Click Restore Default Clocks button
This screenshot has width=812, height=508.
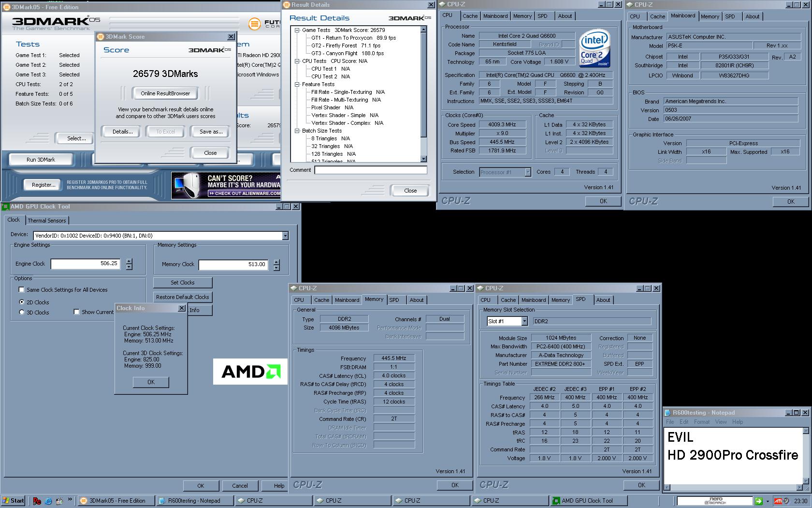point(183,297)
